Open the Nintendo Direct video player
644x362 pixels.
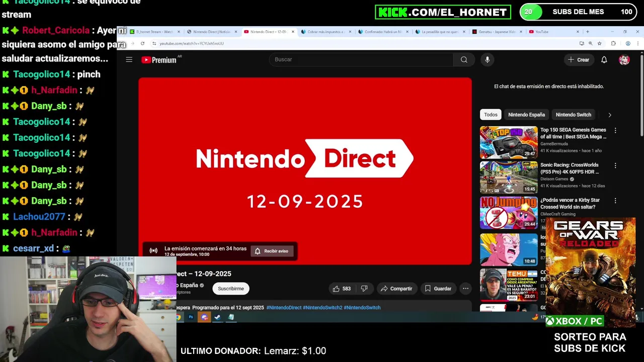pos(305,171)
